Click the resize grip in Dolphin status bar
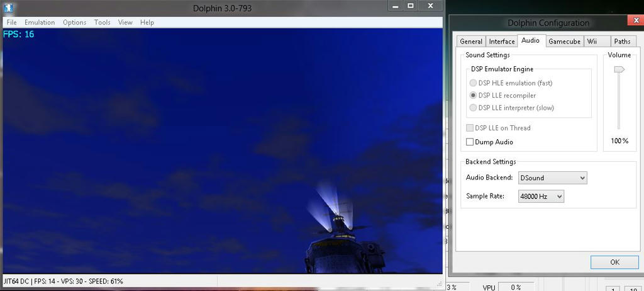This screenshot has height=291, width=644. tap(440, 283)
